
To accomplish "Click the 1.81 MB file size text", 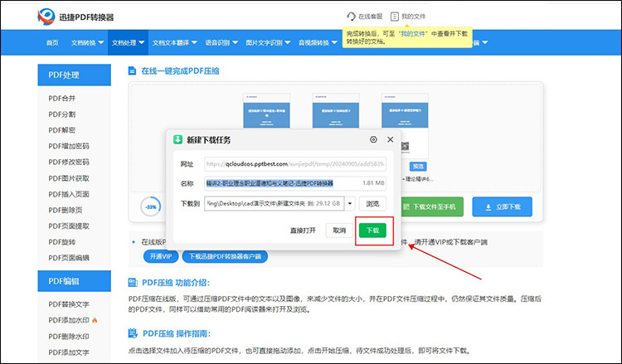I will tap(373, 183).
